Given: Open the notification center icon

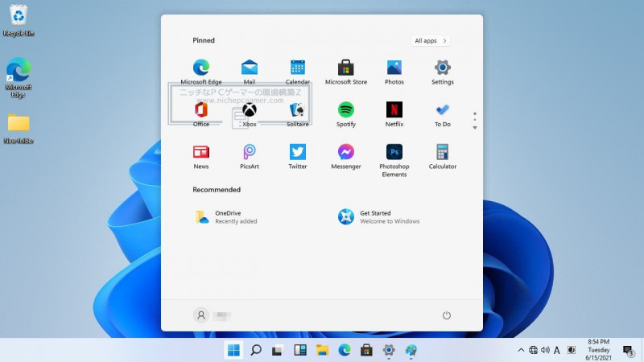Looking at the screenshot, I should [629, 351].
